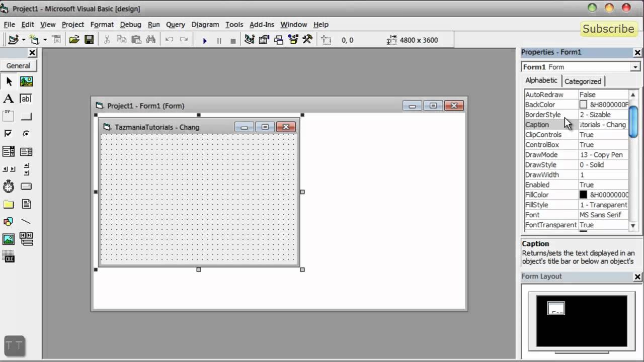Click the BackColor color swatch
This screenshot has height=362, width=644.
[583, 105]
